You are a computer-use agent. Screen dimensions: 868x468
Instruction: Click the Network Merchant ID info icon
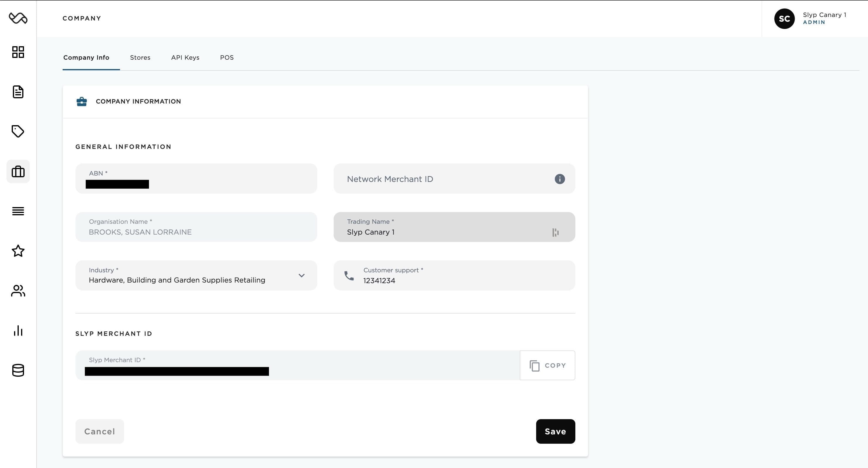(x=560, y=179)
